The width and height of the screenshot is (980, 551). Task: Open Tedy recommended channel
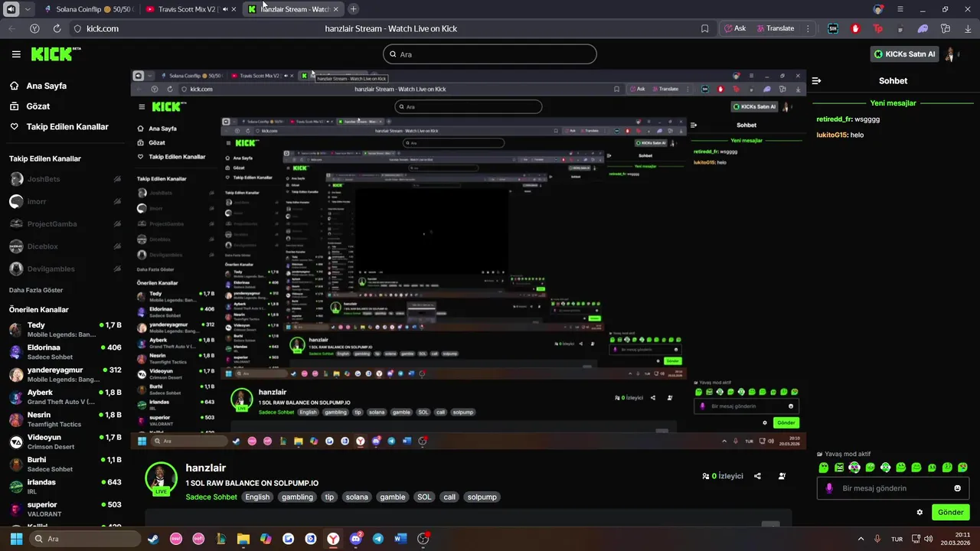point(65,330)
